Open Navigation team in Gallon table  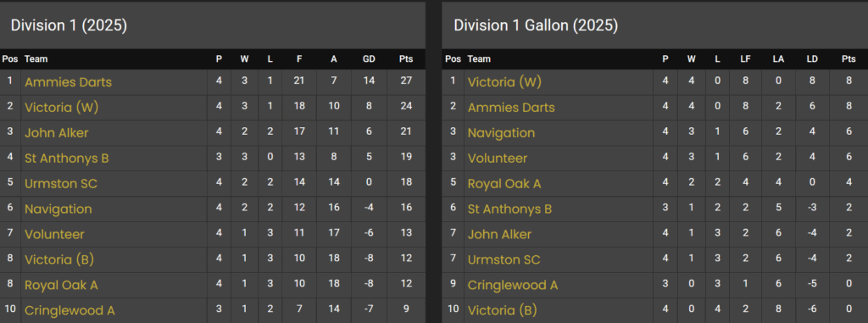[x=501, y=133]
